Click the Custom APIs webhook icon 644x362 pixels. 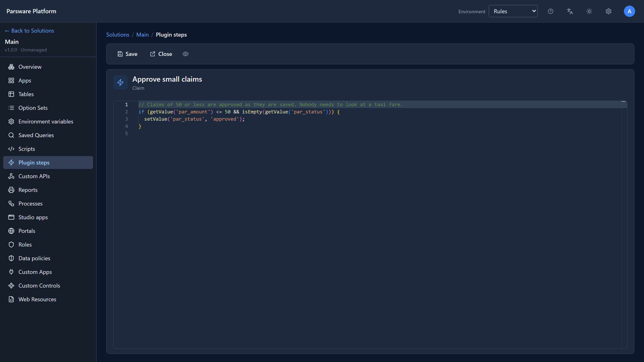[11, 176]
